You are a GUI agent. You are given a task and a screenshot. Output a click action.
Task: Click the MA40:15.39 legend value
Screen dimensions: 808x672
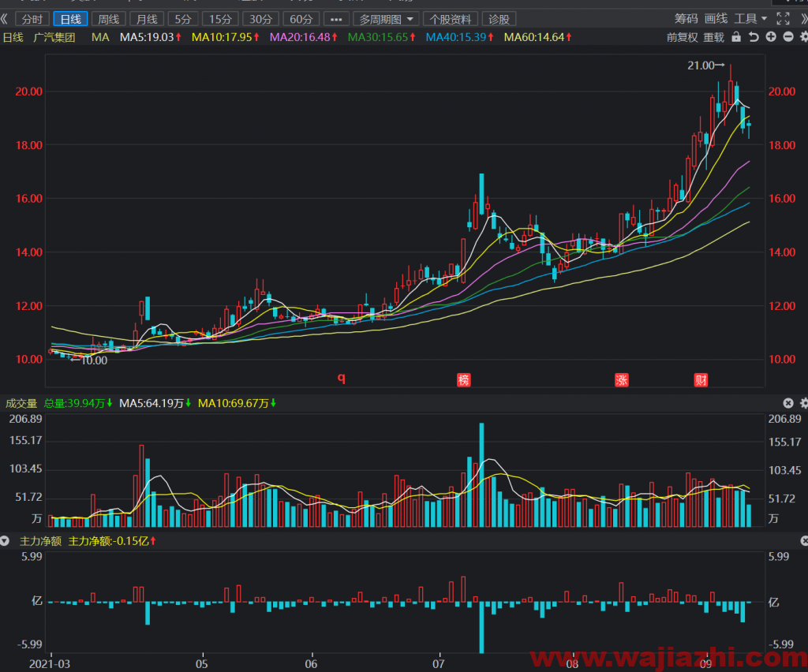459,37
